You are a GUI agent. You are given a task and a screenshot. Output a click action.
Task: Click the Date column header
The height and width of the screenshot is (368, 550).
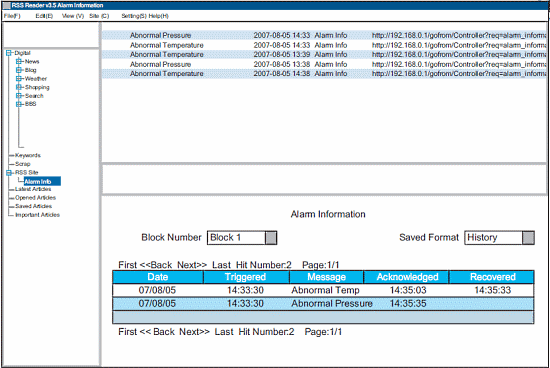[x=158, y=277]
